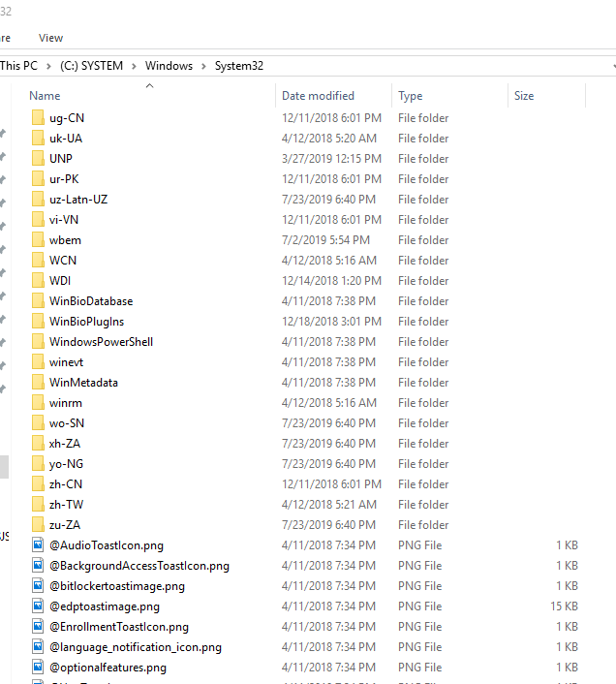Select the wbem folder icon
Viewport: 616px width, 684px height.
(38, 240)
